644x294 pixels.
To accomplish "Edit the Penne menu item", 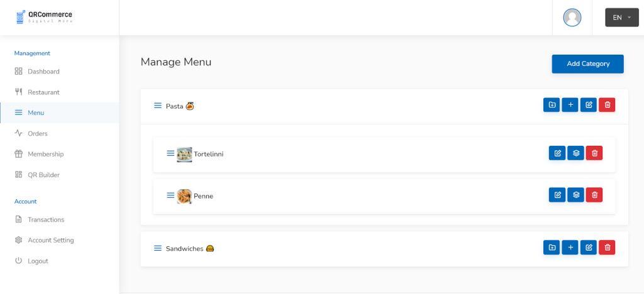I will [x=557, y=195].
